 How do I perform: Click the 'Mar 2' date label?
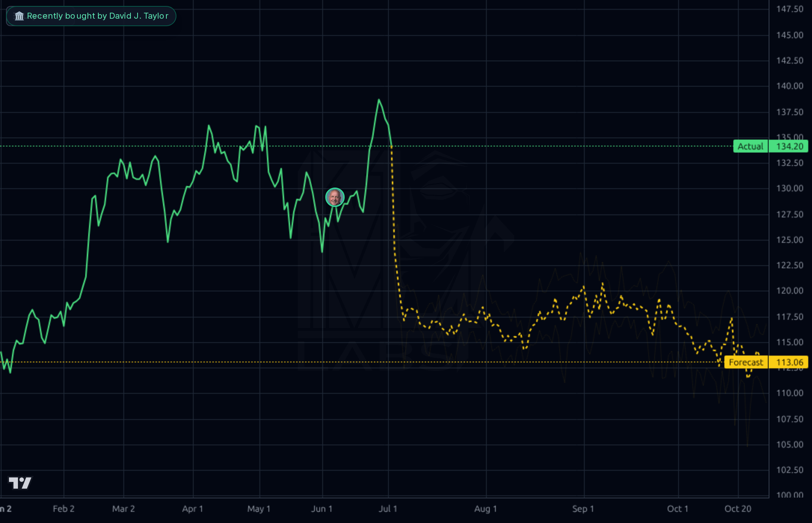123,509
